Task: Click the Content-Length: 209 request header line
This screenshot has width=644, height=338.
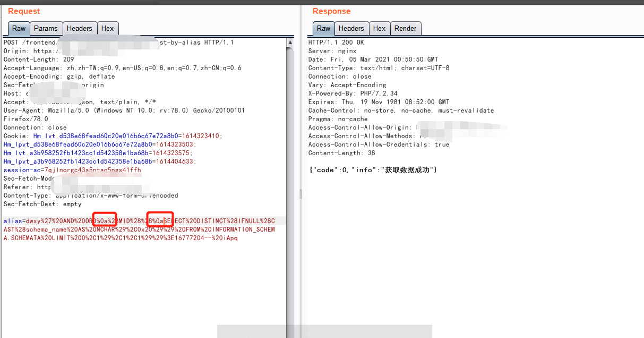Action: (x=39, y=60)
